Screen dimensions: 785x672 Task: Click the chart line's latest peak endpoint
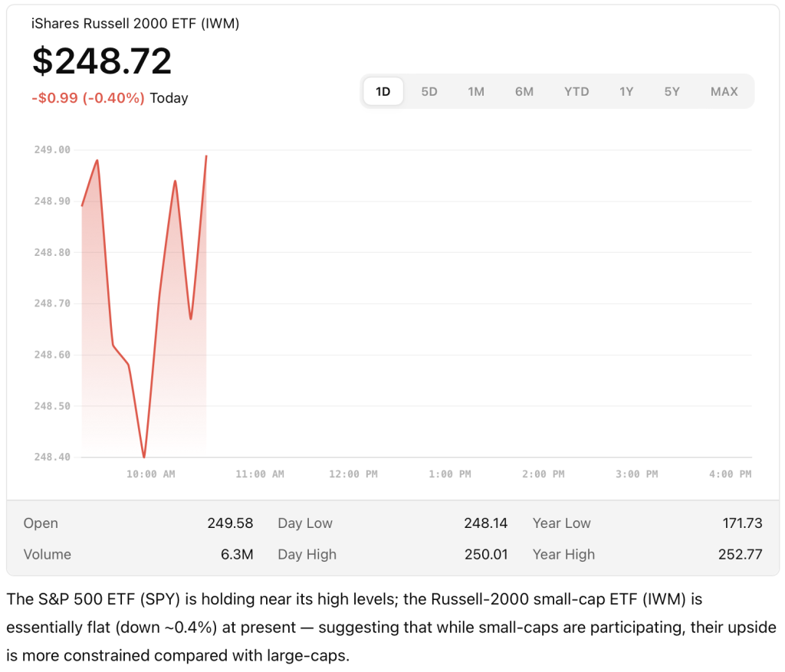tap(206, 156)
